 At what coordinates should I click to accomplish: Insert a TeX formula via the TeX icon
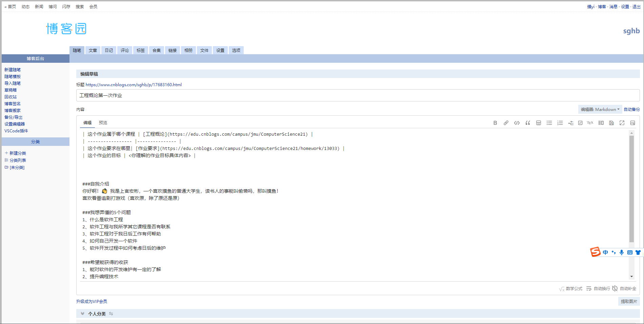(590, 123)
